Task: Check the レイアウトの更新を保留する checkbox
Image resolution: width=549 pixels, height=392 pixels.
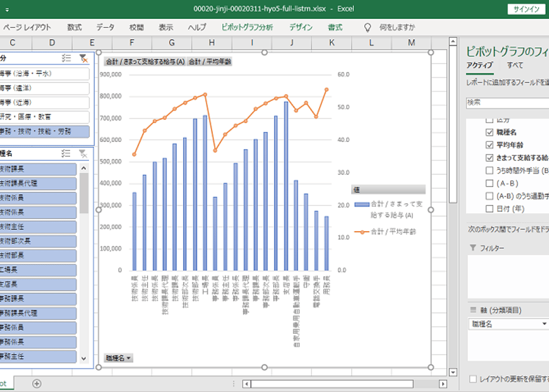Action: click(x=473, y=379)
